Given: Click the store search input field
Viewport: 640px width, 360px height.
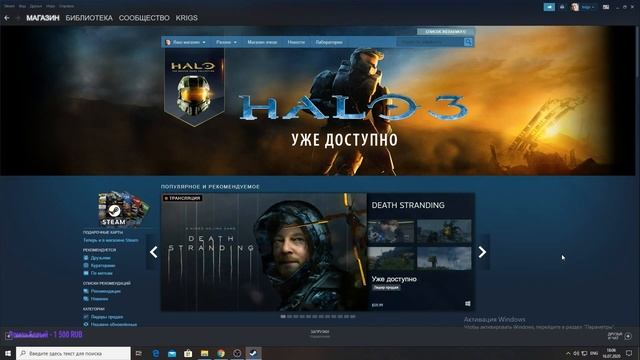Looking at the screenshot, I should tap(430, 42).
